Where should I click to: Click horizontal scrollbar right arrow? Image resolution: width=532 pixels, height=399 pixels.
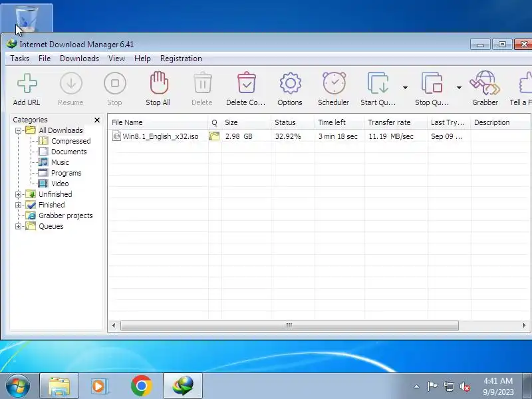[x=524, y=325]
